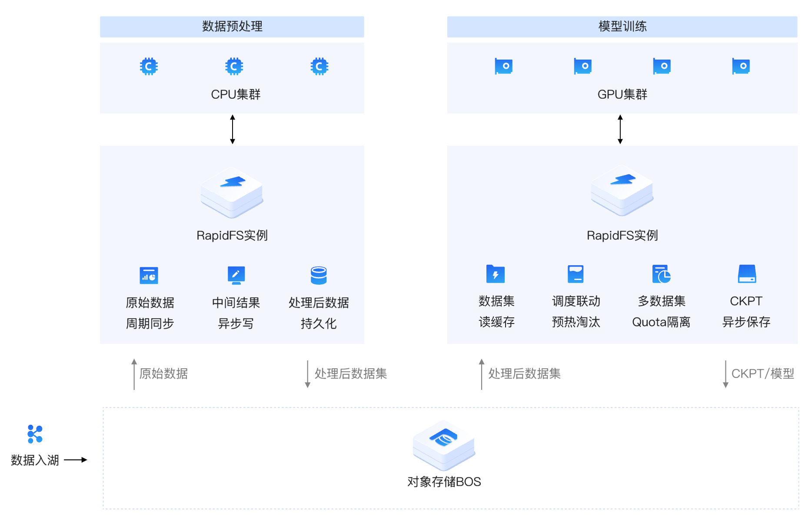Click the leftmost CPU chip icon

[x=149, y=67]
